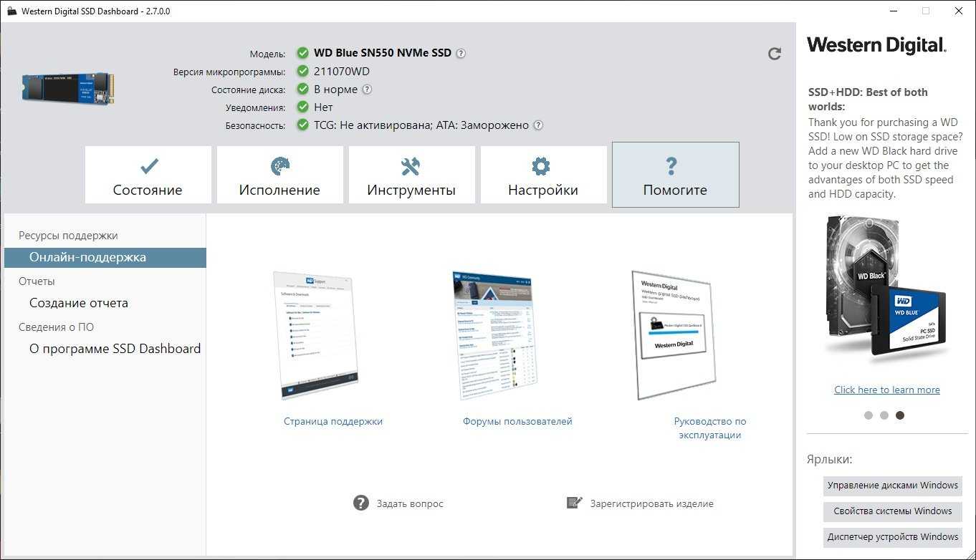Switch to the 'Исполнение' tab
The width and height of the screenshot is (976, 560).
pyautogui.click(x=279, y=175)
